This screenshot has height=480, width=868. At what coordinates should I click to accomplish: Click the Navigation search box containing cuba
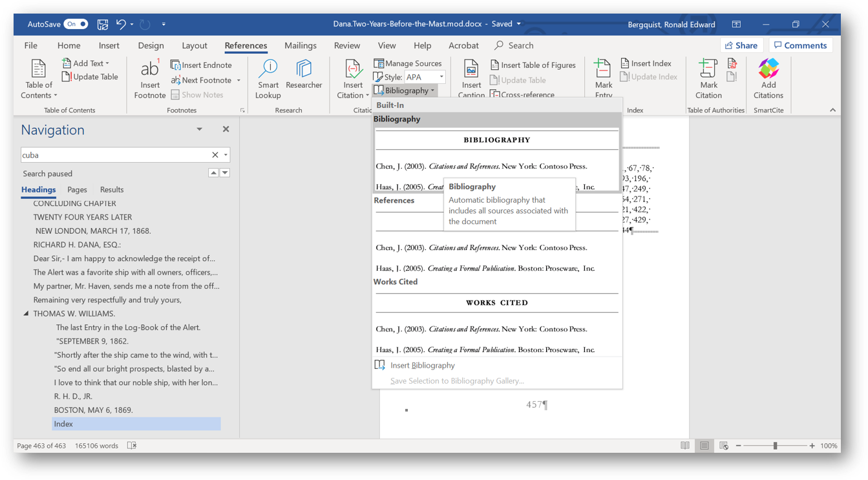pyautogui.click(x=115, y=155)
